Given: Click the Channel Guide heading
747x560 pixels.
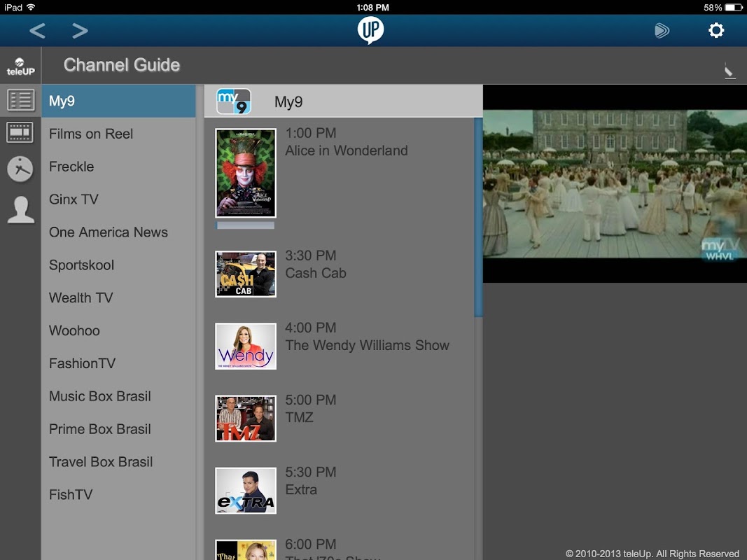Looking at the screenshot, I should 122,65.
